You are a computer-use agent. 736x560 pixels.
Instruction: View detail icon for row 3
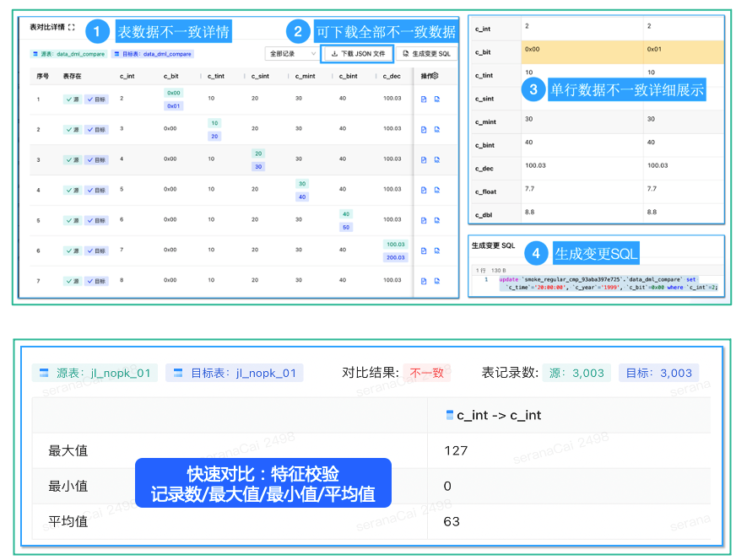(424, 160)
